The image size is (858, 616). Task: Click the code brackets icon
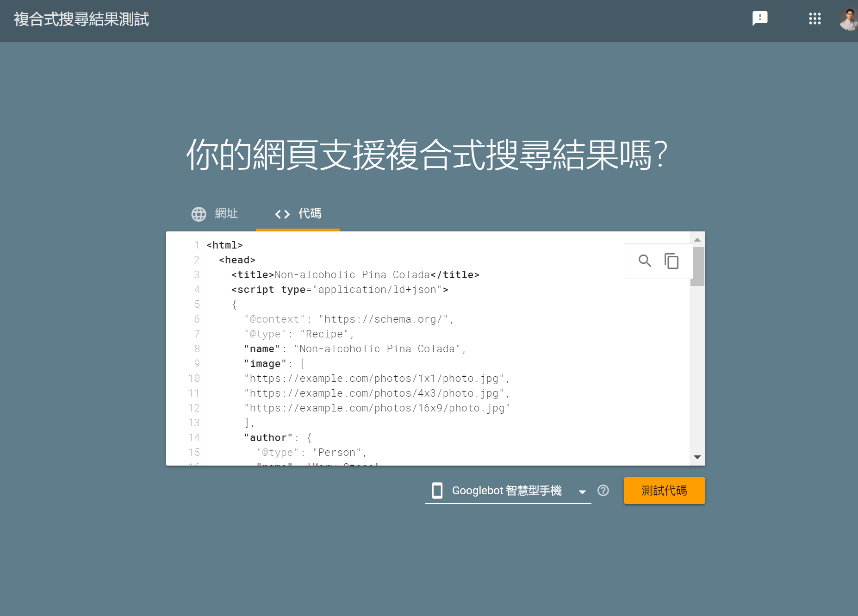[x=282, y=214]
